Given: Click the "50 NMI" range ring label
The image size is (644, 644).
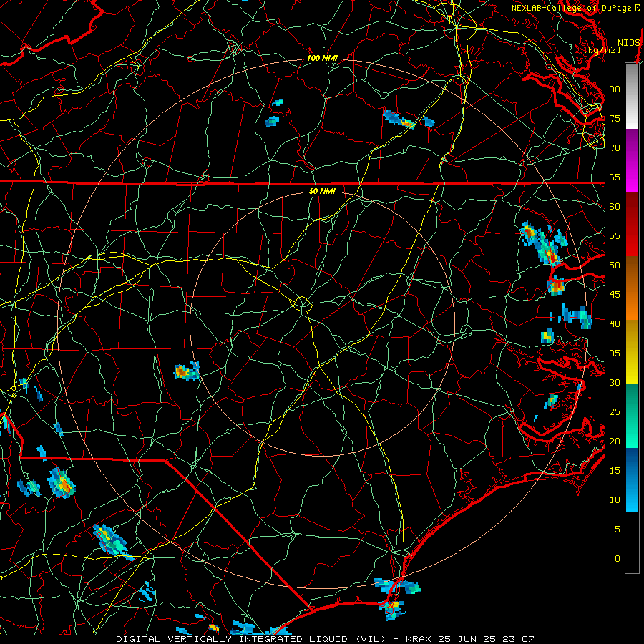Looking at the screenshot, I should pos(322,191).
